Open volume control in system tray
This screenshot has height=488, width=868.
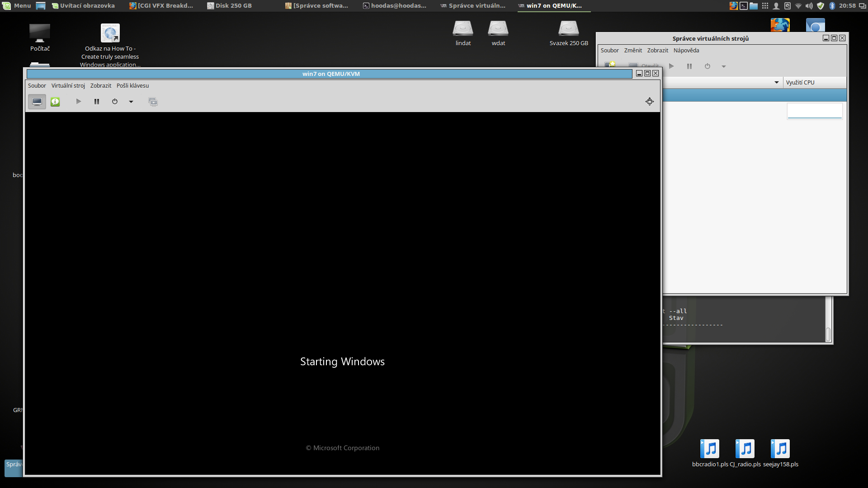[809, 6]
